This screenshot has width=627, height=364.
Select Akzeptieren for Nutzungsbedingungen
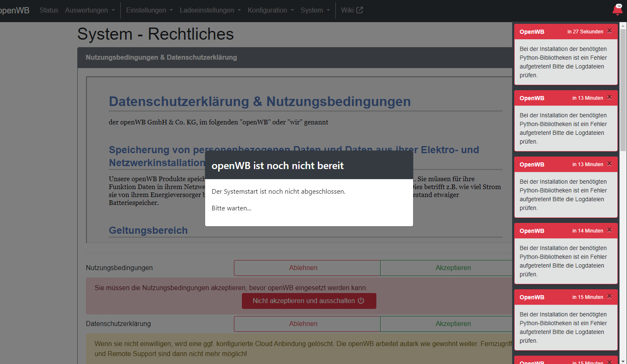click(x=446, y=268)
